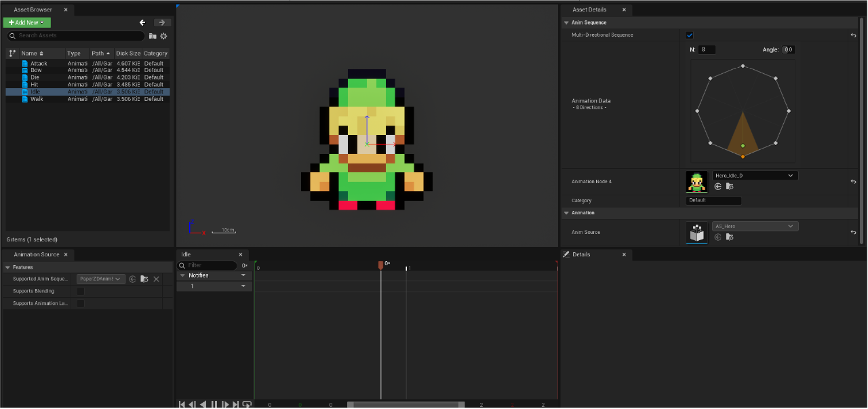Uncheck Multi-Directional Sequence checkbox
Viewport: 868px width, 409px height.
(x=690, y=35)
